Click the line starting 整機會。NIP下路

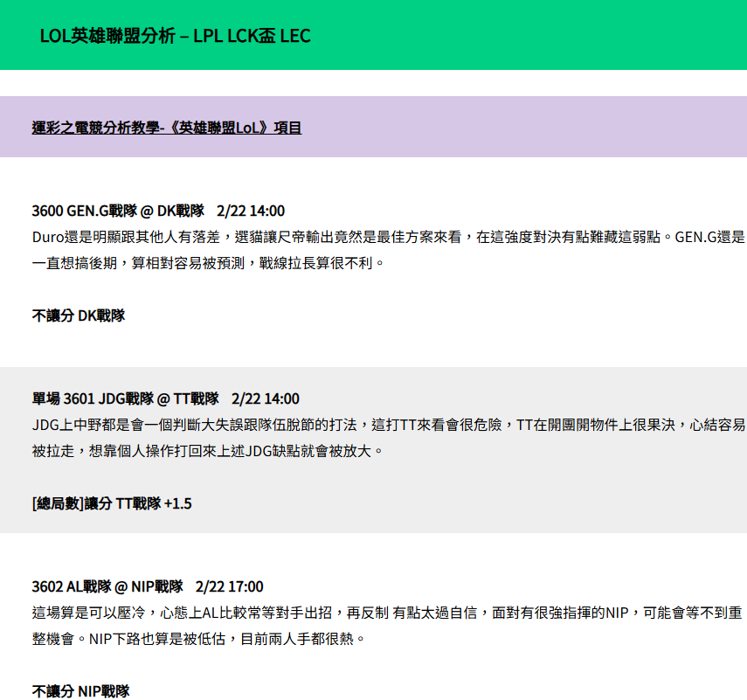pyautogui.click(x=197, y=639)
